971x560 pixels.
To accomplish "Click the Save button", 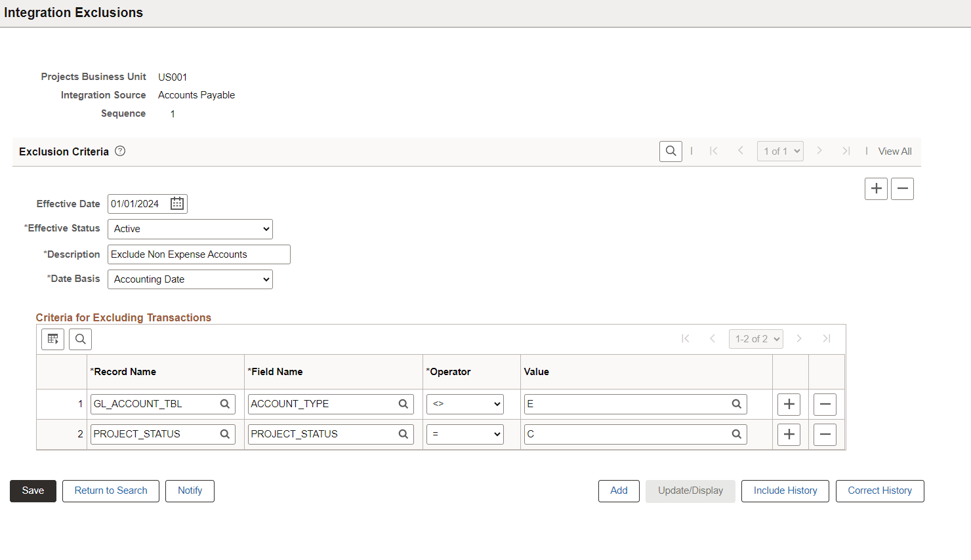I will coord(33,491).
